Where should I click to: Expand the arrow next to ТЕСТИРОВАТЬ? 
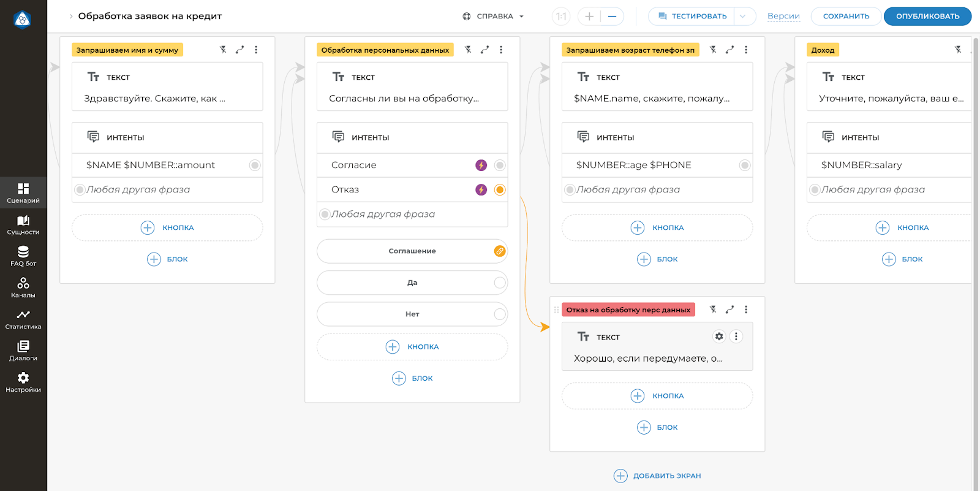743,17
